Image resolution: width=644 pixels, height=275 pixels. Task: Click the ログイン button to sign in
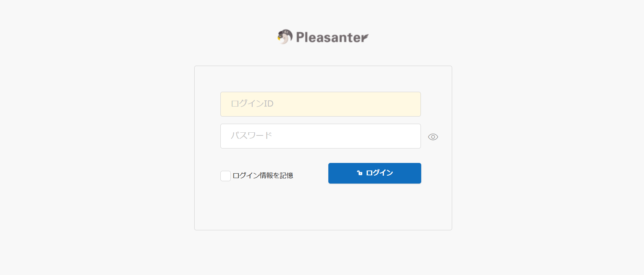[374, 173]
